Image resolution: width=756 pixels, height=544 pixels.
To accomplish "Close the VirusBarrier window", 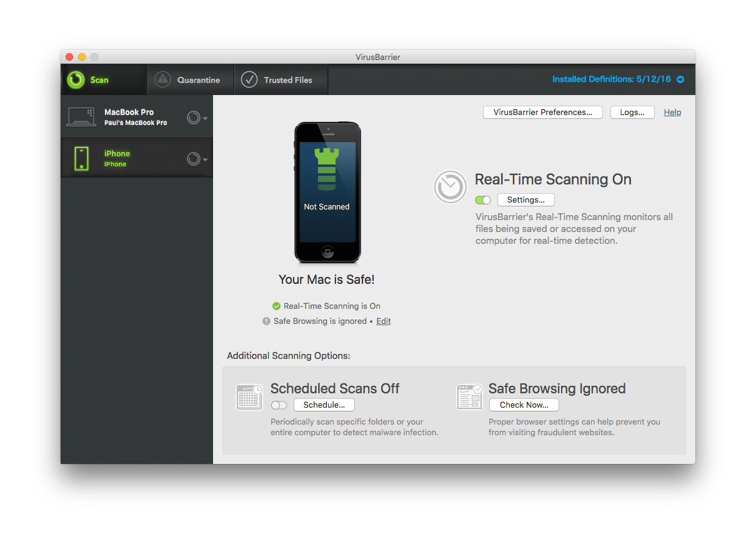I will coord(69,57).
